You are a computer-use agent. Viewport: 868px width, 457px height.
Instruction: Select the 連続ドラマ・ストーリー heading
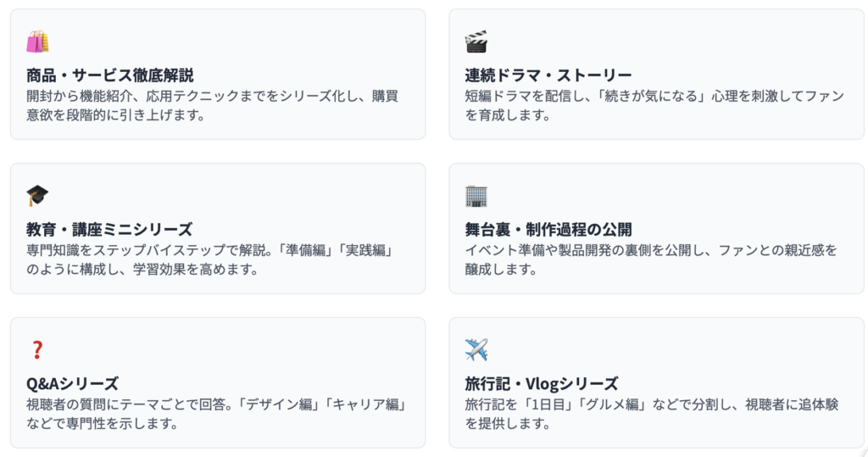click(548, 75)
